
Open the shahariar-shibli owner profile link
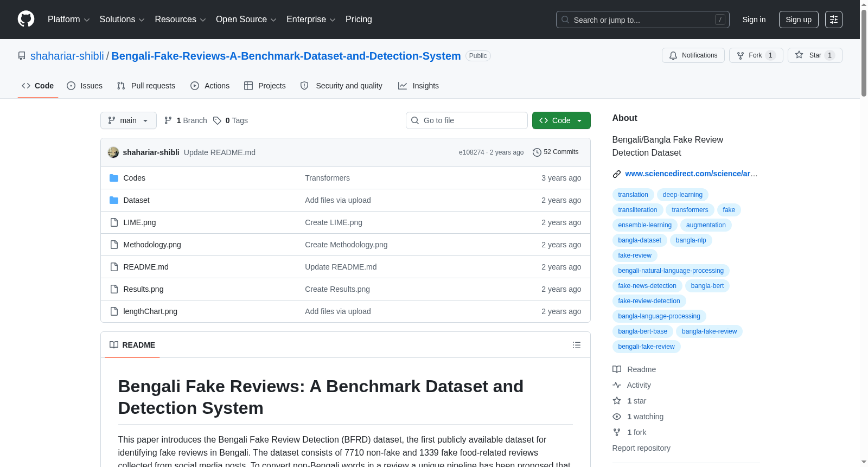67,56
